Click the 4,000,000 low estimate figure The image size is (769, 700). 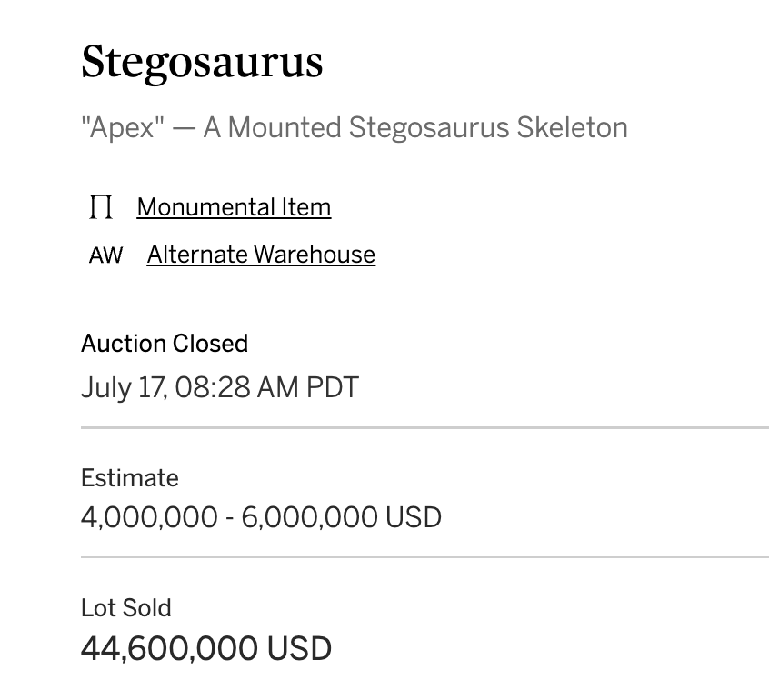pyautogui.click(x=149, y=517)
